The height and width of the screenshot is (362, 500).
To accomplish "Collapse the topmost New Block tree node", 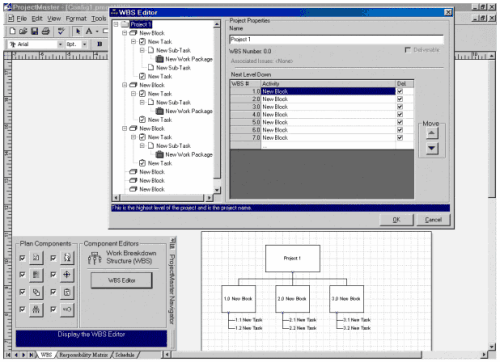I will point(124,33).
